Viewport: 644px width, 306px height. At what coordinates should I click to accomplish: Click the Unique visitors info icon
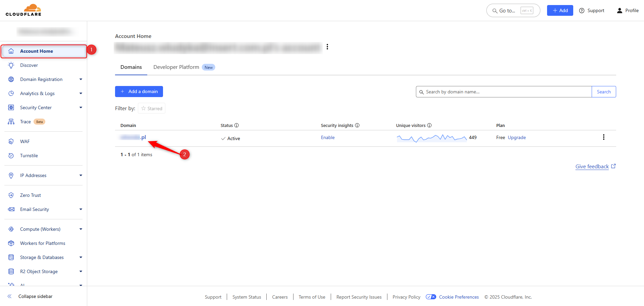click(429, 125)
